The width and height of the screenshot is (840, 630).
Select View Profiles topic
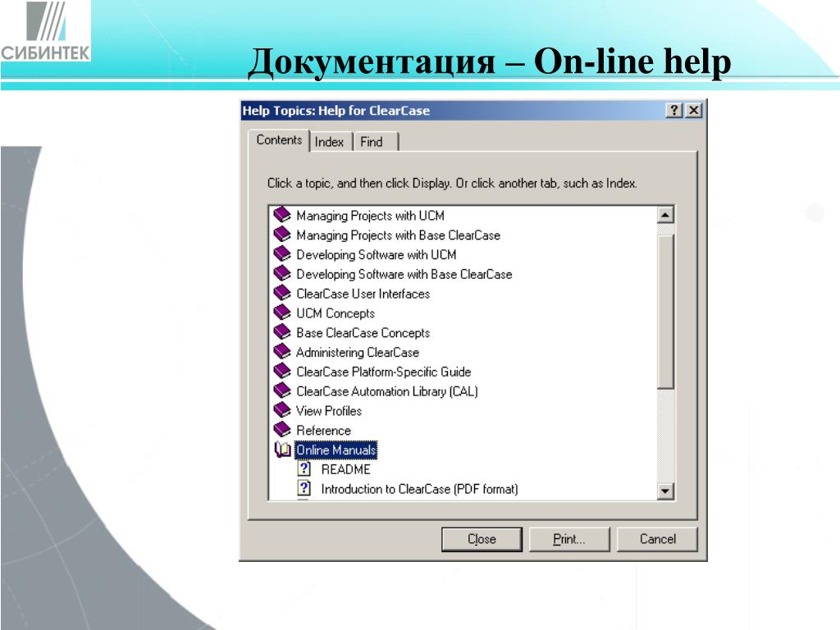[329, 411]
